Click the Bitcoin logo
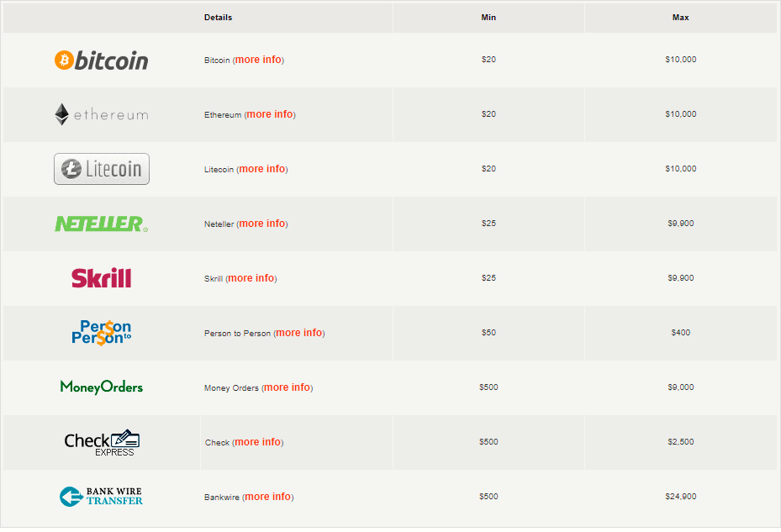Viewport: 781px width, 532px height. [x=101, y=61]
